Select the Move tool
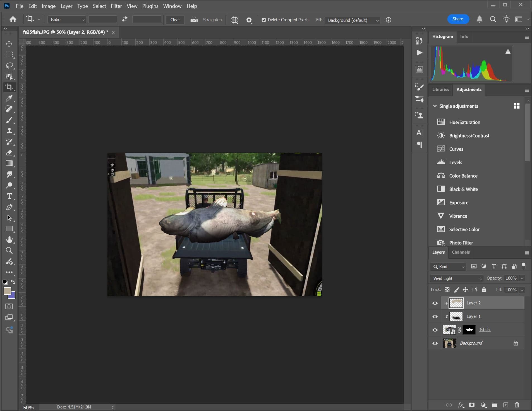The width and height of the screenshot is (532, 411). click(x=9, y=44)
